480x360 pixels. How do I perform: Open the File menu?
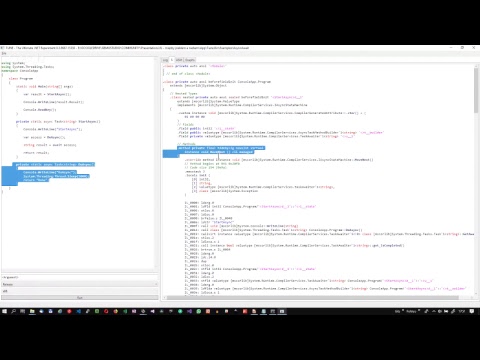(4, 53)
